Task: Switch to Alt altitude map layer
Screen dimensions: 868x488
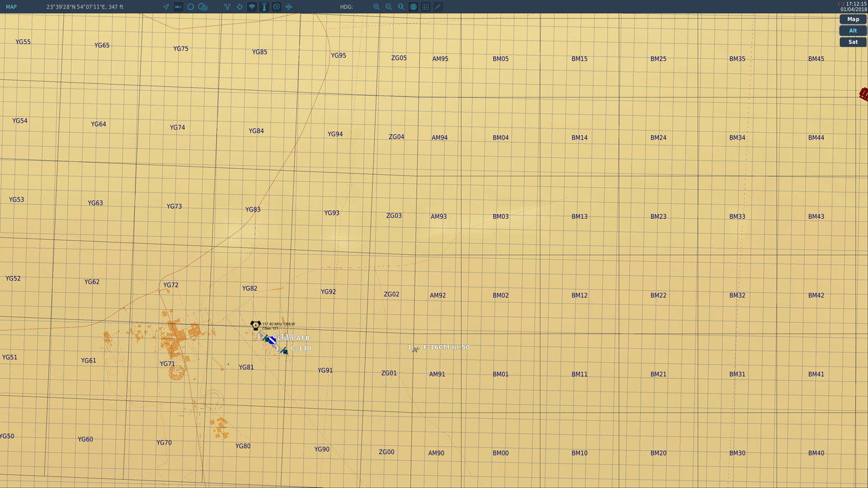Action: point(853,30)
